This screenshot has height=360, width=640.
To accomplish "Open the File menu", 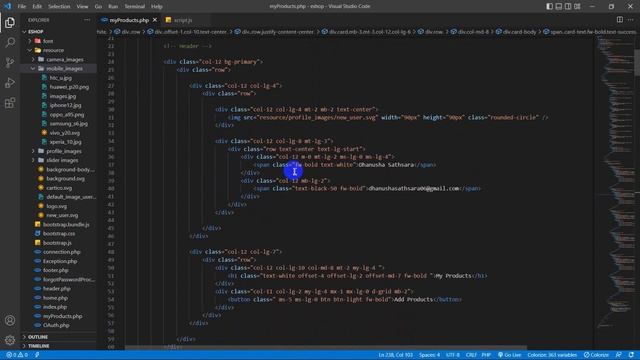I will [x=21, y=7].
